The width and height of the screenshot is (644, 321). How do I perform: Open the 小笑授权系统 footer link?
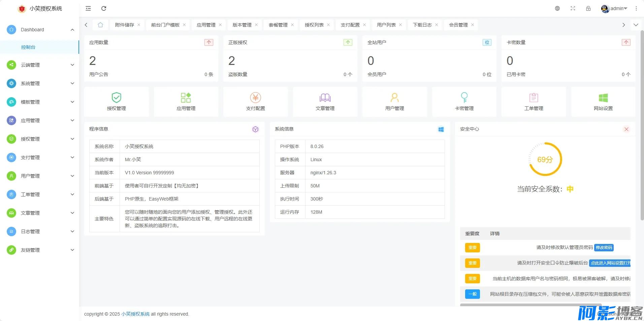pyautogui.click(x=135, y=314)
